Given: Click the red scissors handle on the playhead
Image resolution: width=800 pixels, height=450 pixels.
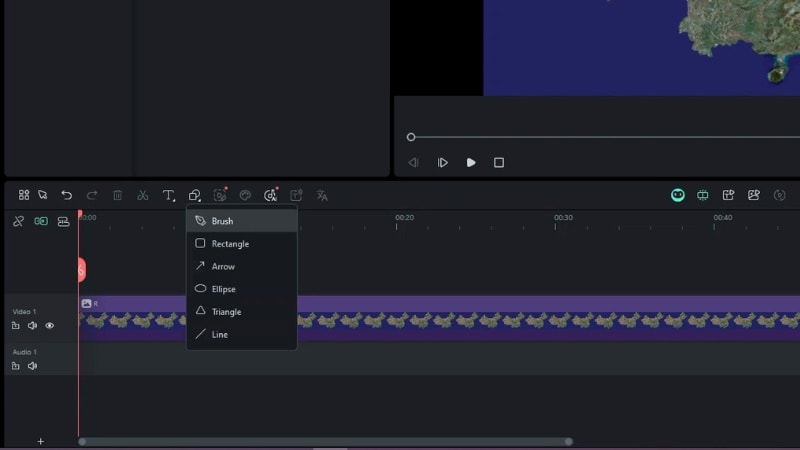Looking at the screenshot, I should [x=81, y=270].
